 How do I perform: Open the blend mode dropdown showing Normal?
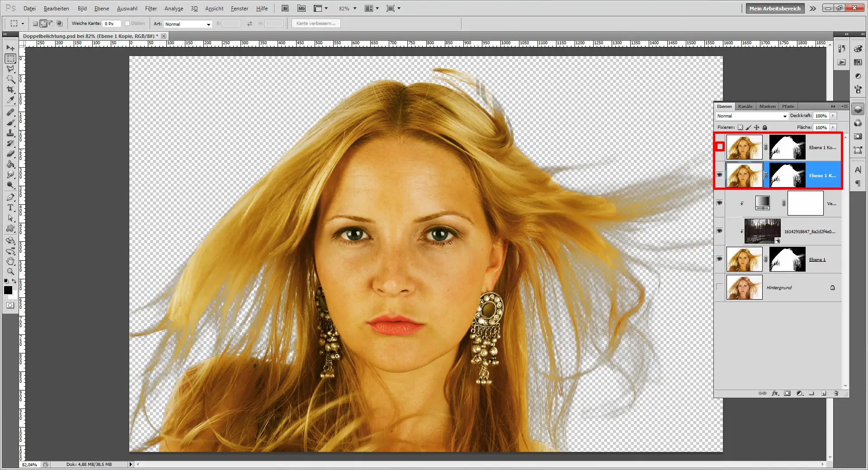[750, 116]
